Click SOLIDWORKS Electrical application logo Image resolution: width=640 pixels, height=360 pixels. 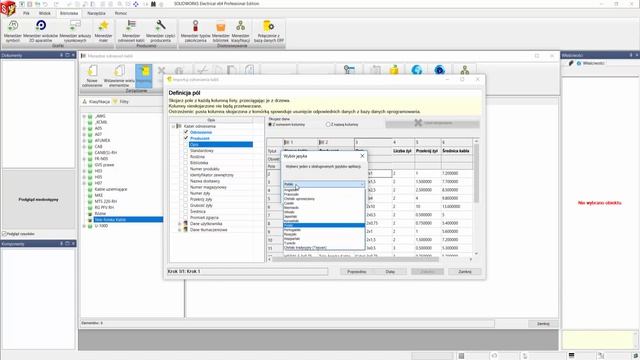pos(8,8)
